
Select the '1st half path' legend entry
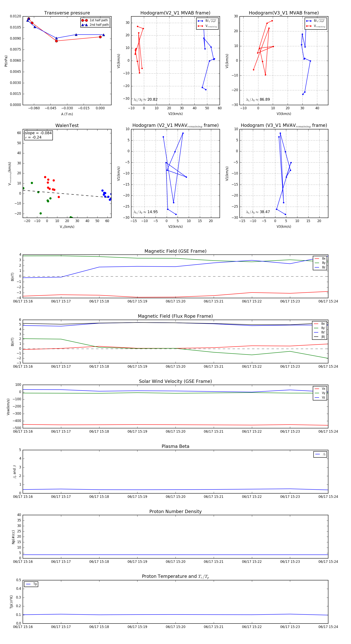tap(95, 20)
